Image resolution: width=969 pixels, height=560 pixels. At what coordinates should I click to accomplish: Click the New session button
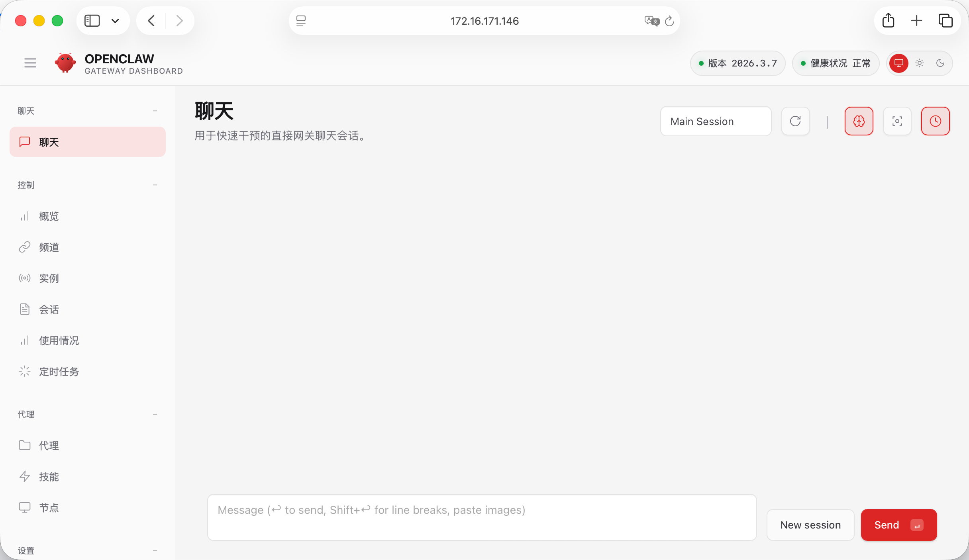(810, 525)
